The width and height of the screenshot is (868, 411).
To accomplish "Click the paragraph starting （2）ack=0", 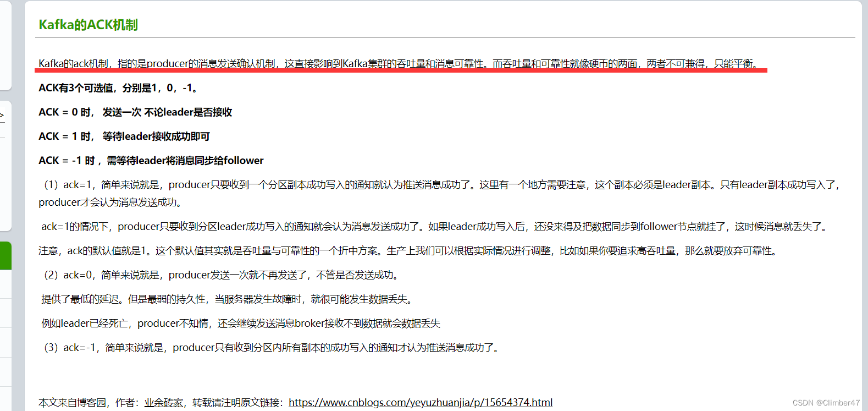I will tap(221, 275).
